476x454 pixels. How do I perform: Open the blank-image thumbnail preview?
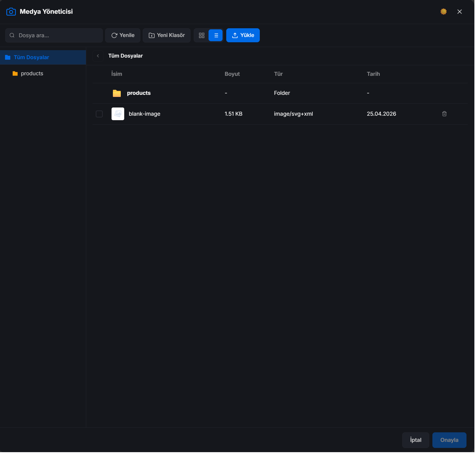click(118, 114)
